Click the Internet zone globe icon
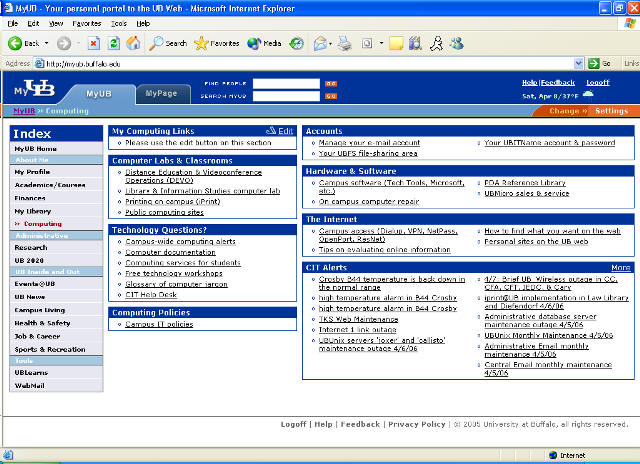Image resolution: width=640 pixels, height=464 pixels. tap(553, 455)
